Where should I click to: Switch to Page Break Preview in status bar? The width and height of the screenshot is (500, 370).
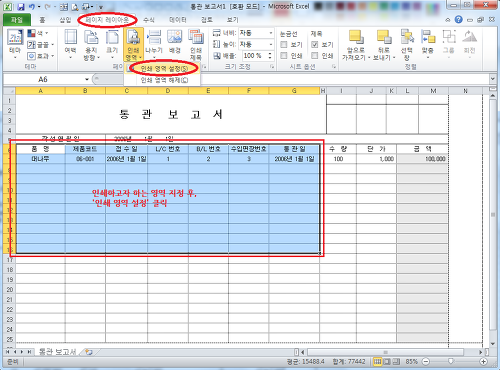[x=396, y=361]
